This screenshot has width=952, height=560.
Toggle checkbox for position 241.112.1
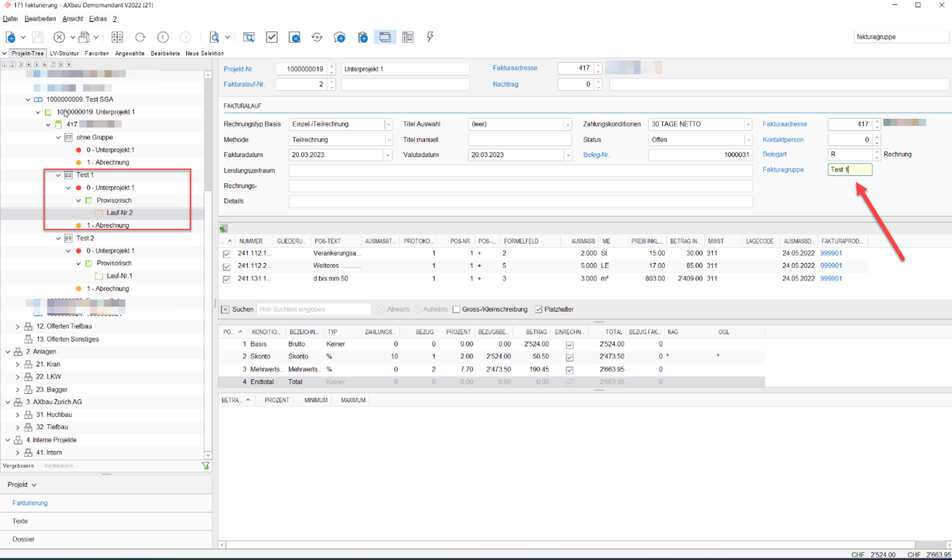(227, 254)
